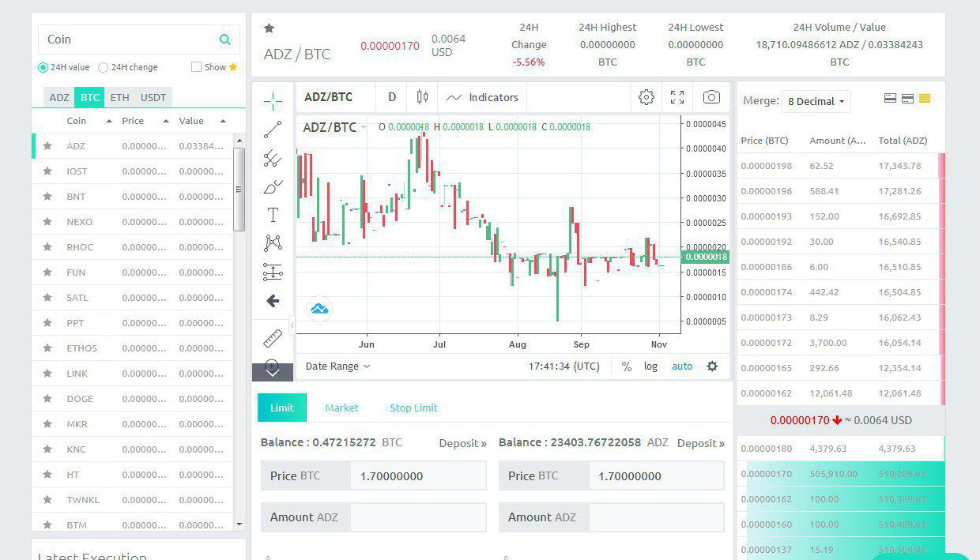The height and width of the screenshot is (560, 980).
Task: Click the coin list scrollbar thumb
Action: 239,190
